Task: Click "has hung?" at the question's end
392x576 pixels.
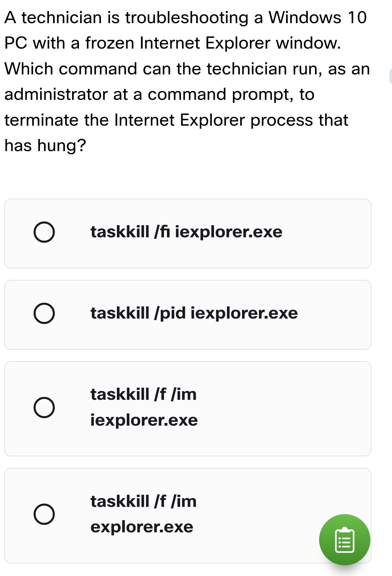Action: (46, 145)
